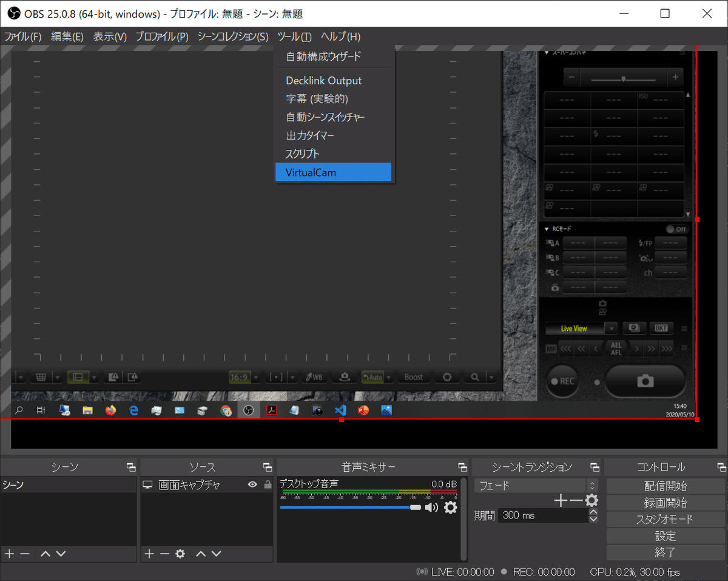
Task: Click the REC button in captured camera app
Action: click(562, 381)
